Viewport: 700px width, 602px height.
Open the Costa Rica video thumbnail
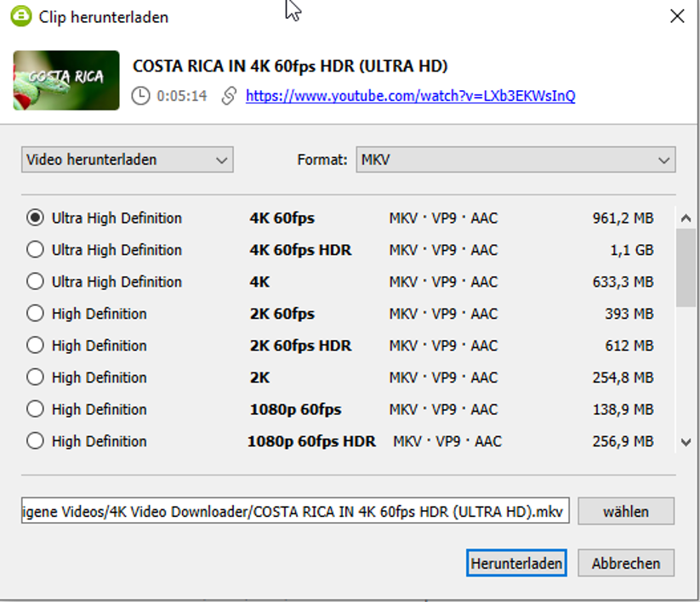tap(66, 80)
